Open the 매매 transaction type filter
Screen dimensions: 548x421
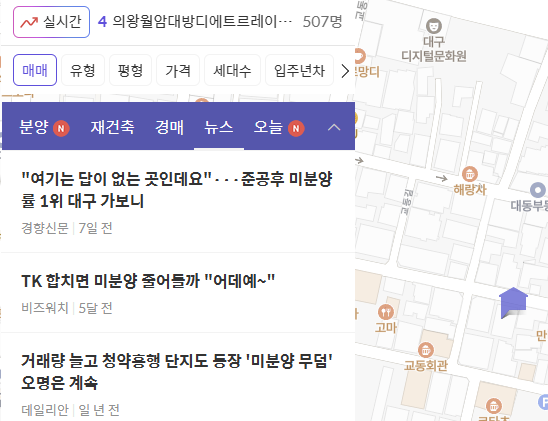click(35, 70)
